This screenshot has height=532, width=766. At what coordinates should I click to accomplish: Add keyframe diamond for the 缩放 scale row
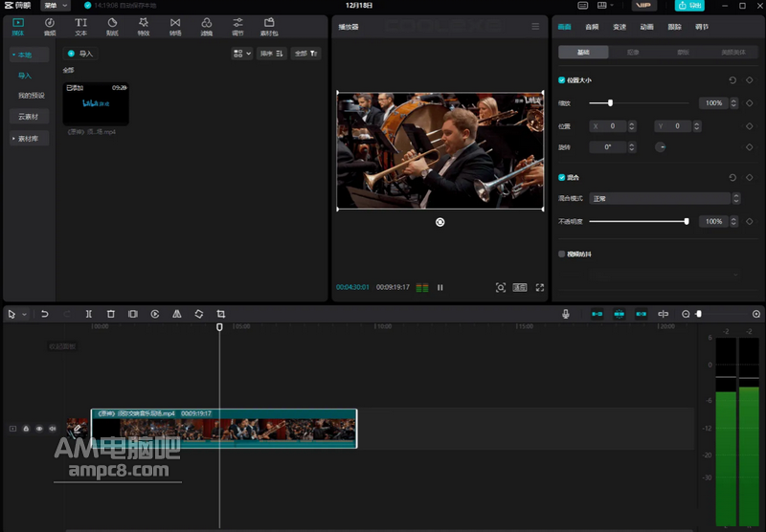pos(750,103)
